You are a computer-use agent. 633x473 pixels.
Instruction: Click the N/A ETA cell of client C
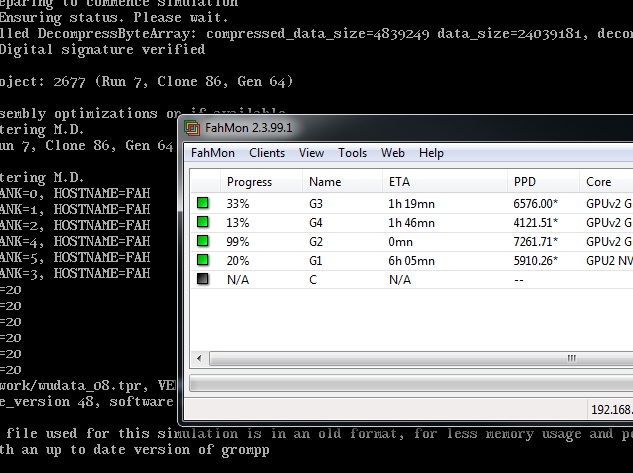tap(400, 280)
